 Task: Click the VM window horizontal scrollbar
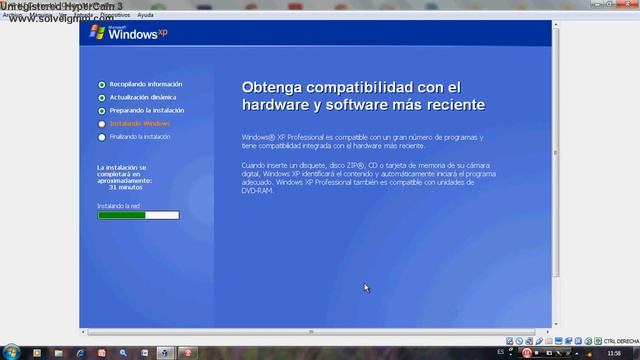(311, 332)
